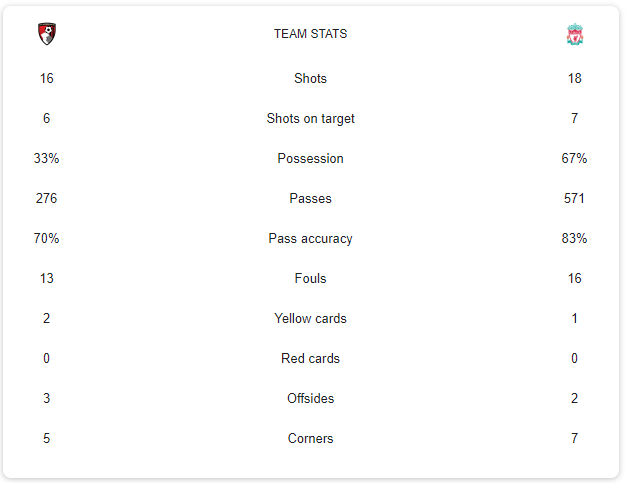The width and height of the screenshot is (626, 483).
Task: Select the TEAM STATS heading
Action: coord(311,34)
